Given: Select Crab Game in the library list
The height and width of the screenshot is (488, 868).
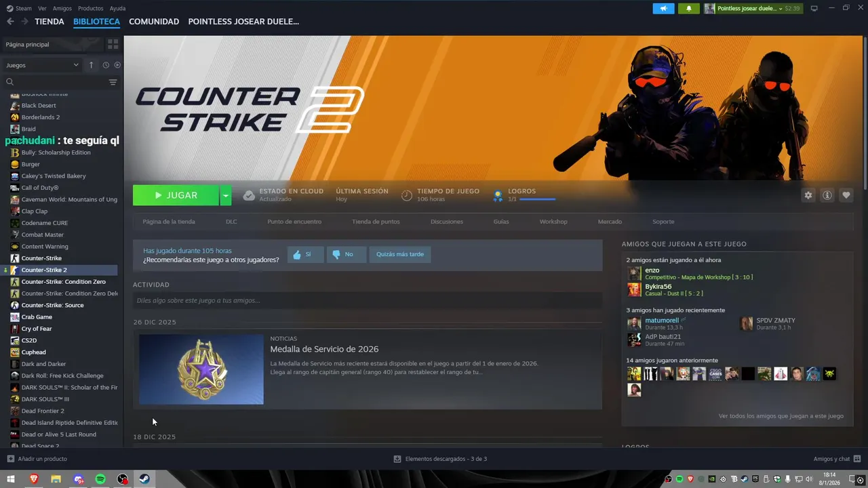Looking at the screenshot, I should point(37,317).
